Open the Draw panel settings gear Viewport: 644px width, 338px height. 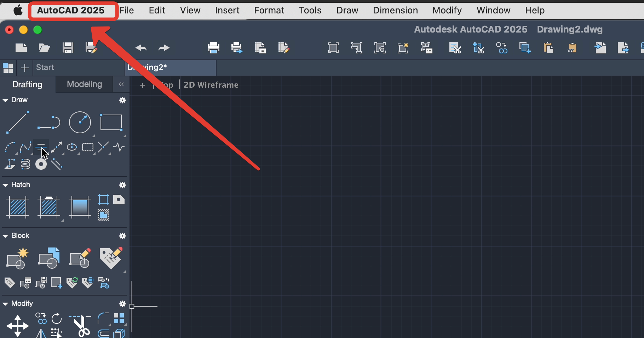coord(122,100)
